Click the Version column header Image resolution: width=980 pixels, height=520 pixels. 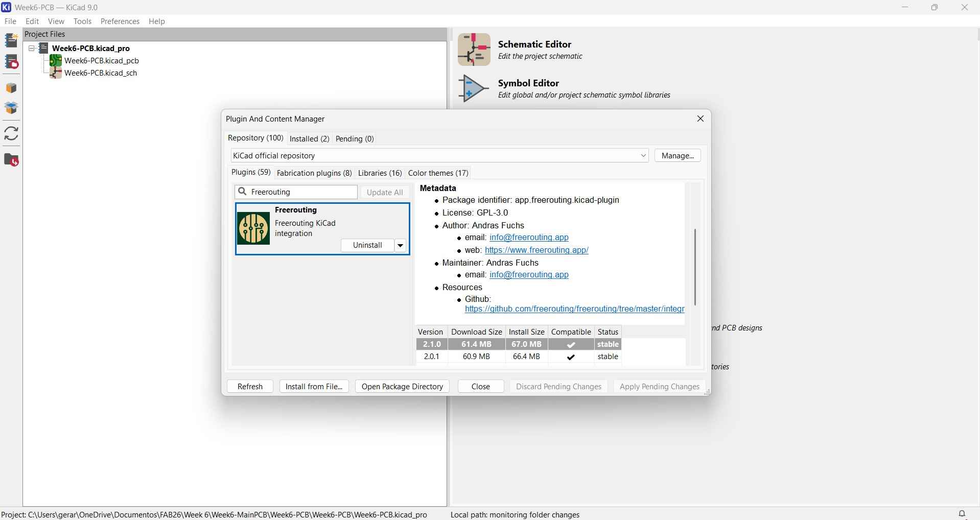[431, 332]
